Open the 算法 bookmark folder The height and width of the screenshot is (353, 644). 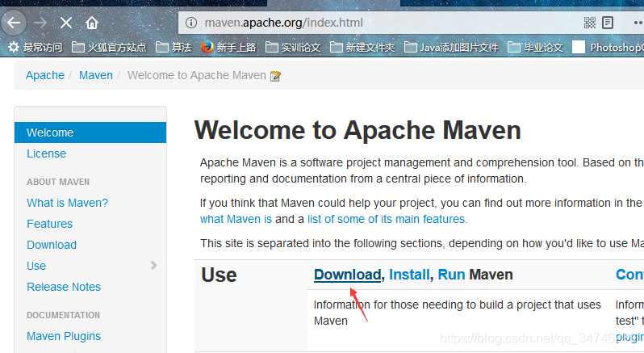174,48
